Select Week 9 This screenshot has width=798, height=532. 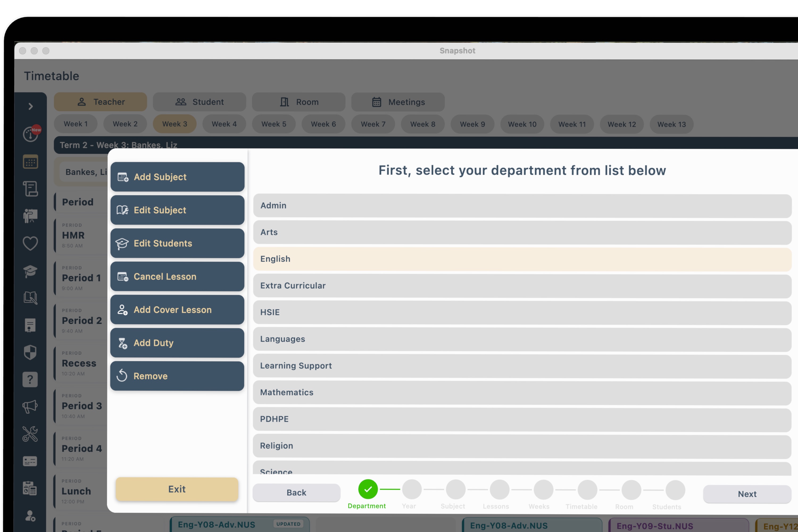coord(472,124)
